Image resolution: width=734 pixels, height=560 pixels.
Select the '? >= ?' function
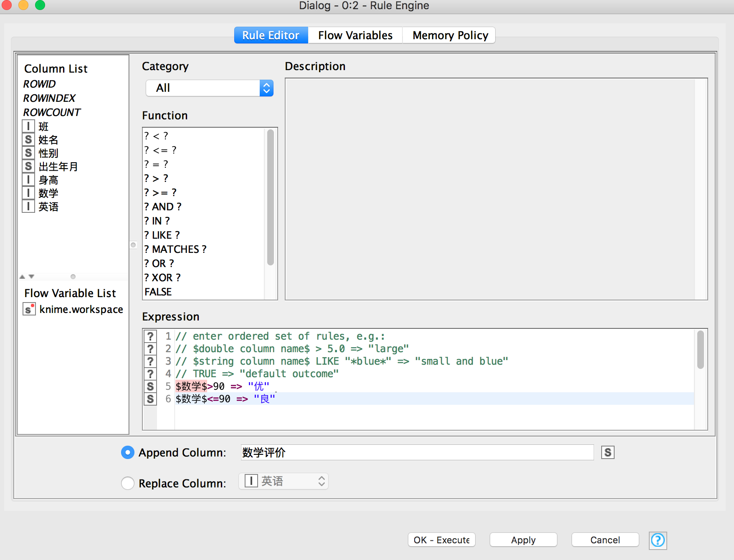pyautogui.click(x=160, y=192)
